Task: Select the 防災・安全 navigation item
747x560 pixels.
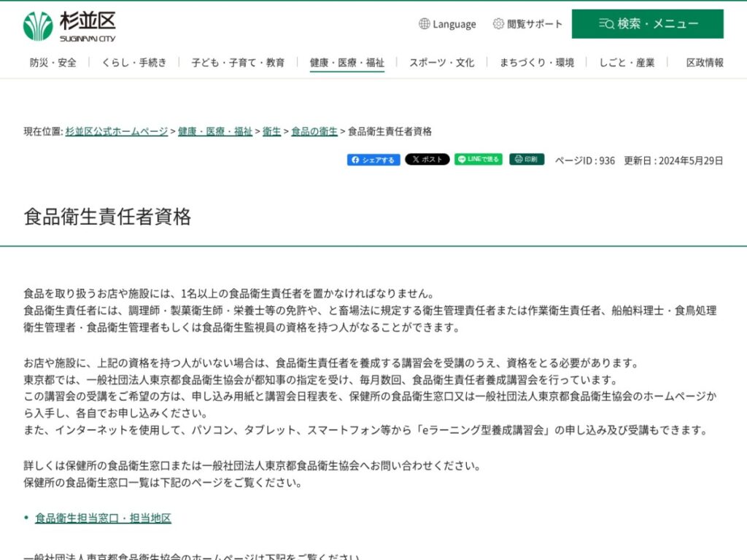Action: click(53, 63)
